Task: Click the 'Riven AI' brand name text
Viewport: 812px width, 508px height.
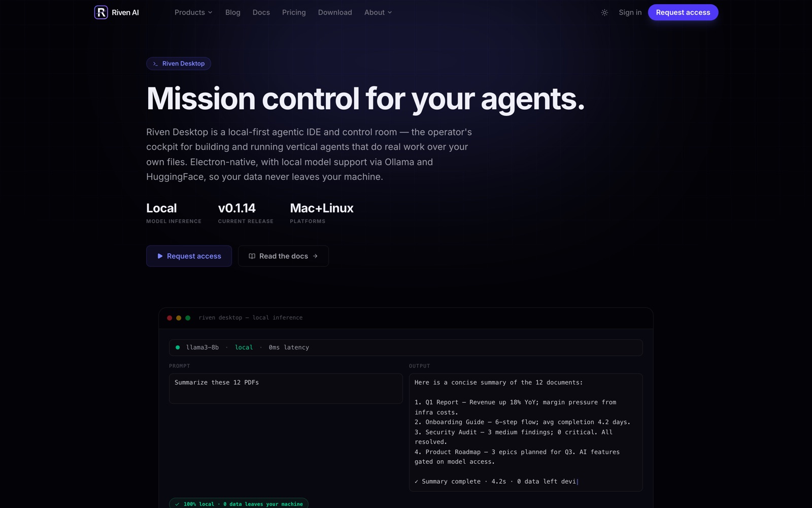Action: (x=125, y=13)
